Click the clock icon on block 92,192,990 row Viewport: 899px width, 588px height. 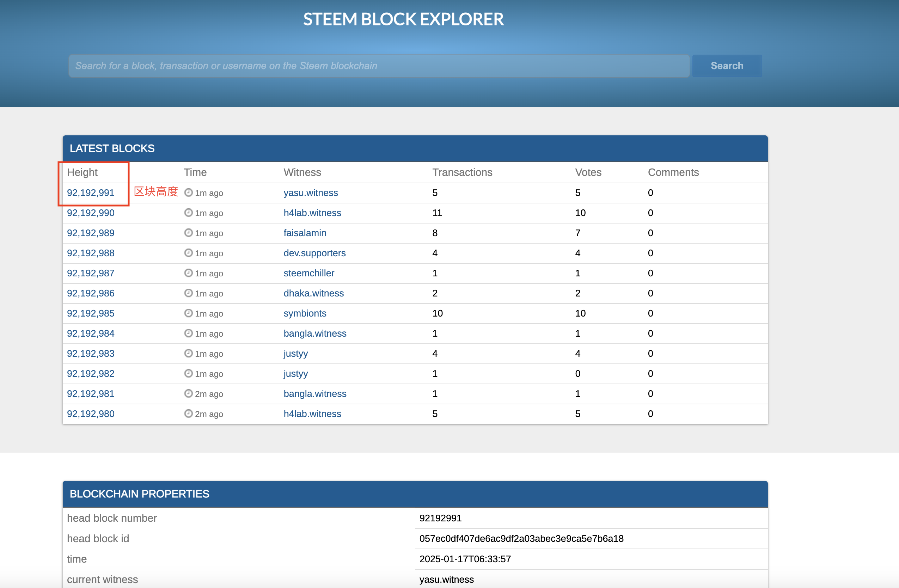[189, 212]
